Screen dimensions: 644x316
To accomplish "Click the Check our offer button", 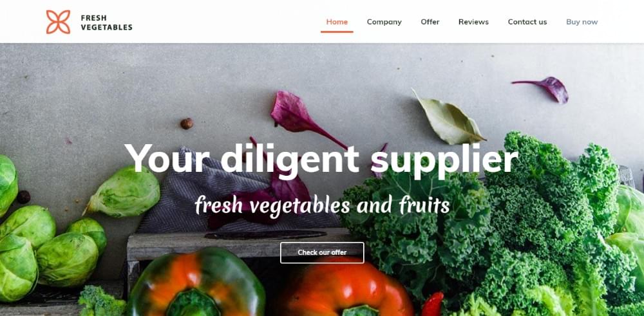I will pos(322,252).
